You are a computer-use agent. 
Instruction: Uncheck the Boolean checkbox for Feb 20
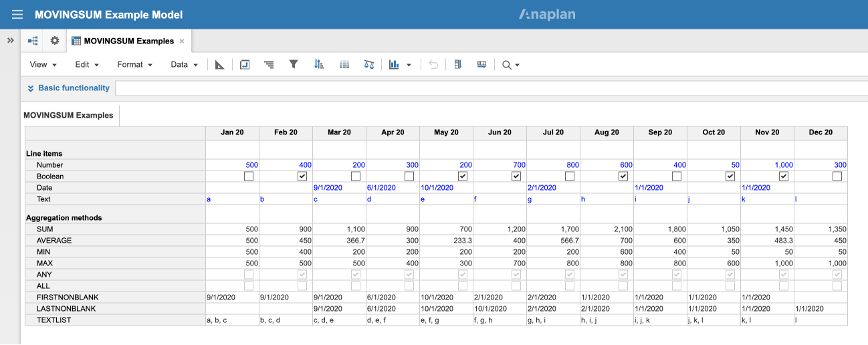pyautogui.click(x=302, y=177)
